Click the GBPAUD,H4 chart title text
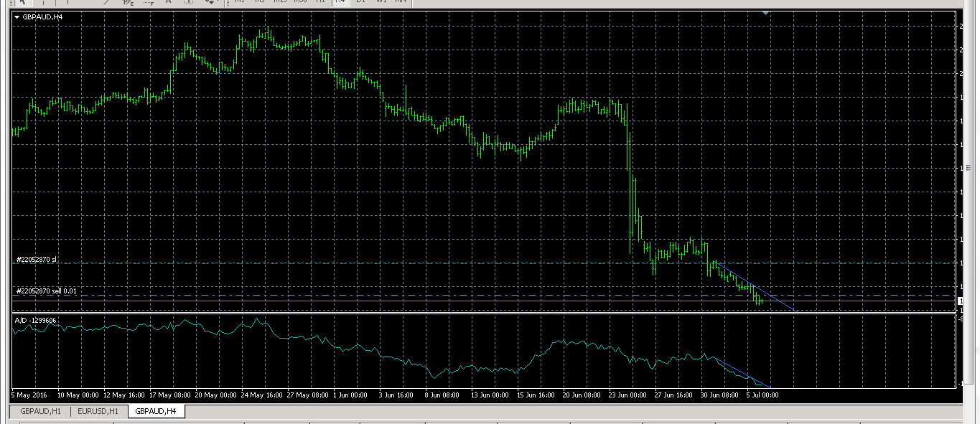The height and width of the screenshot is (424, 980). (43, 17)
